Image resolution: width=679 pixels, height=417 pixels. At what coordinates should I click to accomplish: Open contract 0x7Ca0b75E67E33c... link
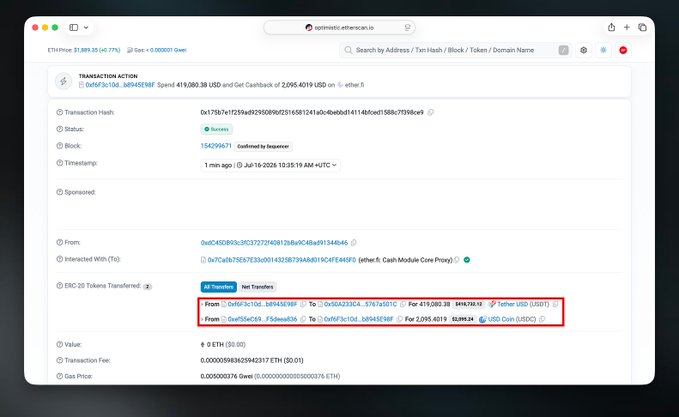point(281,260)
